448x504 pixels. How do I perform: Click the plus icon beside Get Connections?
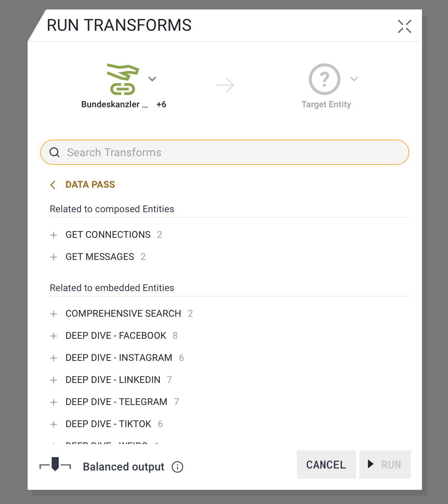click(x=54, y=235)
